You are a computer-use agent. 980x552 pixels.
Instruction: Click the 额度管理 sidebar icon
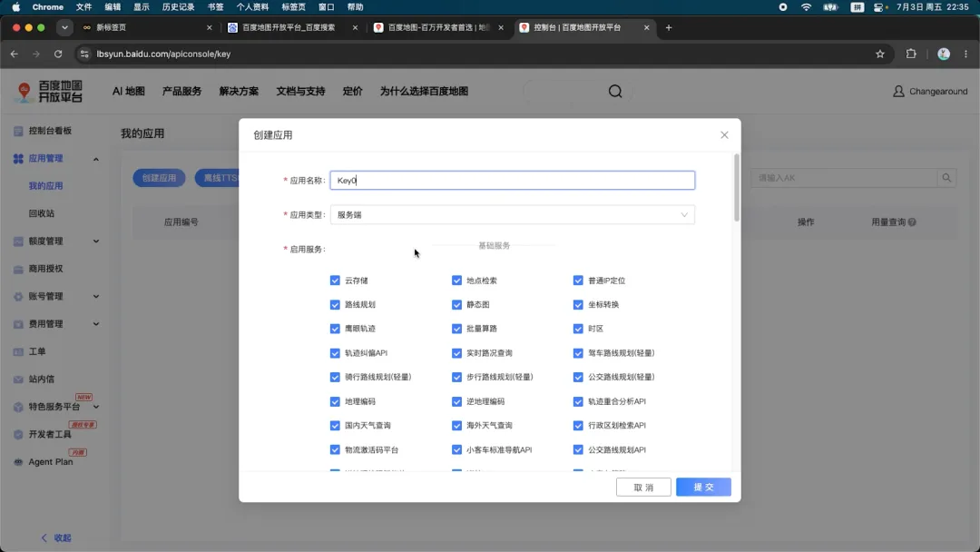[x=18, y=241]
